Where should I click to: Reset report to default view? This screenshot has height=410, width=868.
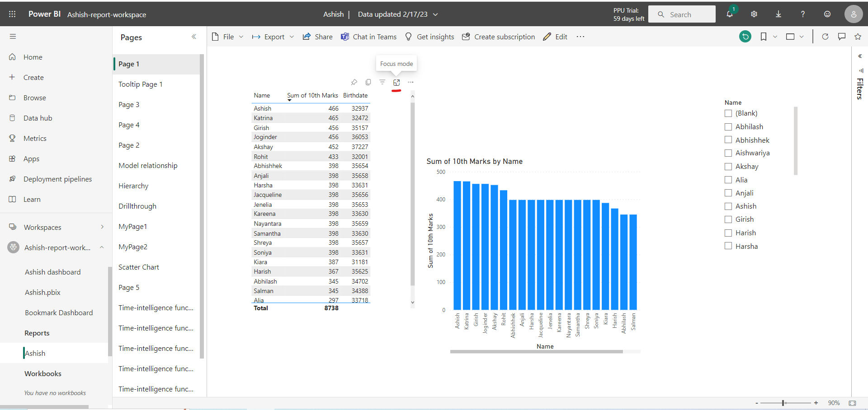tap(745, 36)
